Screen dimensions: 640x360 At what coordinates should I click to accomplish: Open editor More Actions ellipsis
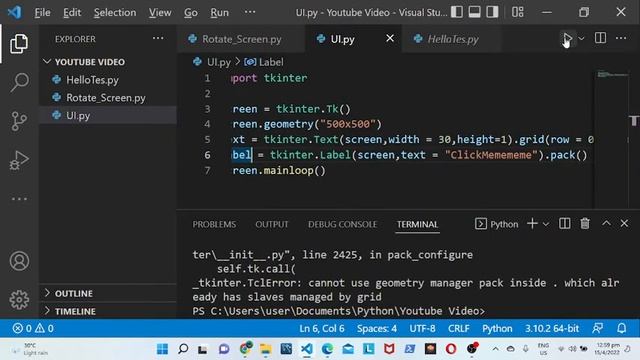coord(621,38)
